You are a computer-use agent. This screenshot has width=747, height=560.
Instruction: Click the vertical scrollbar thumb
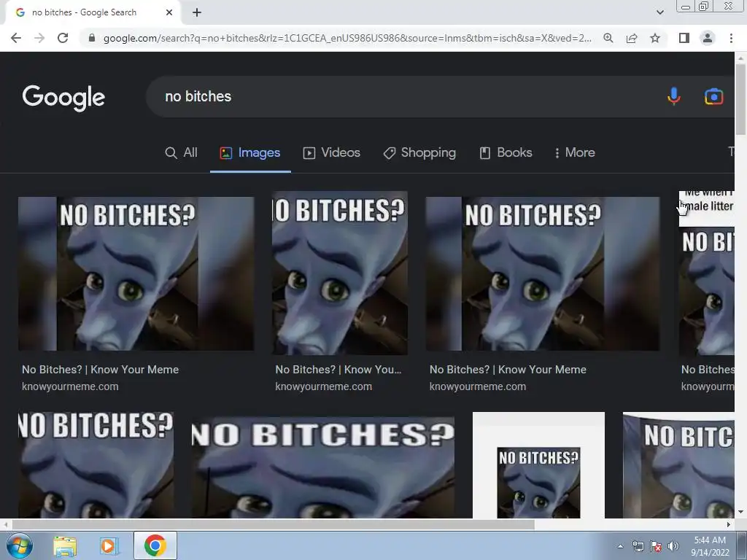[x=740, y=99]
